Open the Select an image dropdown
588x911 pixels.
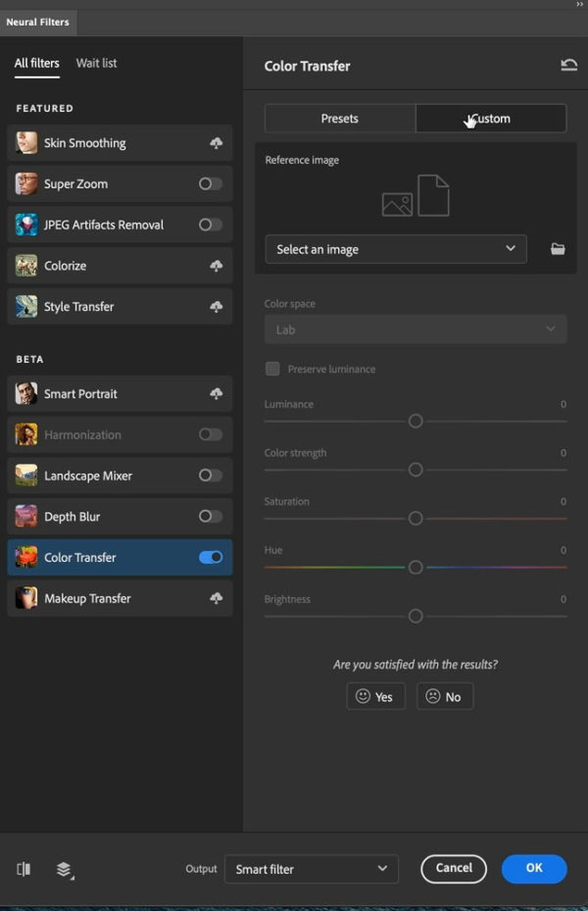click(x=395, y=249)
